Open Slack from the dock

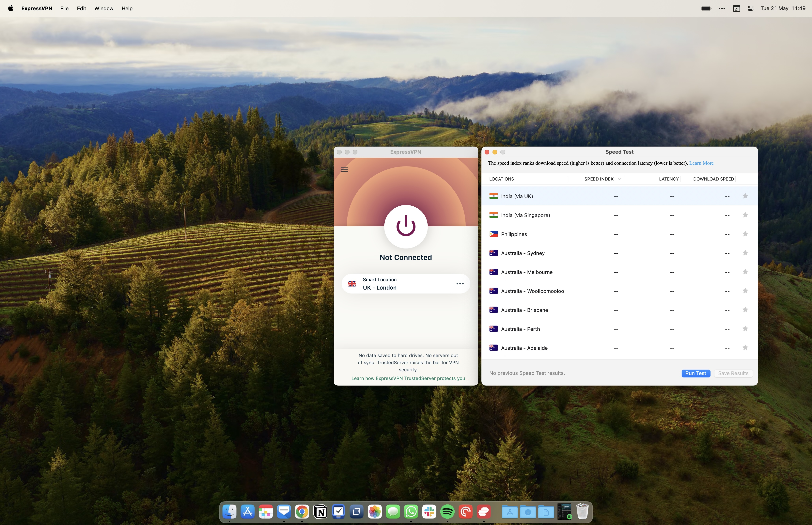tap(429, 511)
